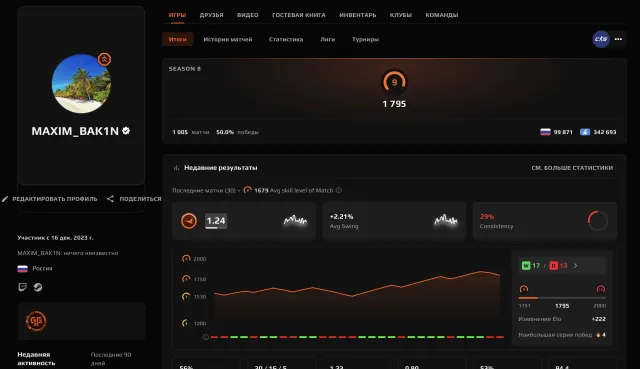The width and height of the screenshot is (640, 369).
Task: Go to the ГОСТЕВАЯ КНИГА tab
Action: click(299, 15)
